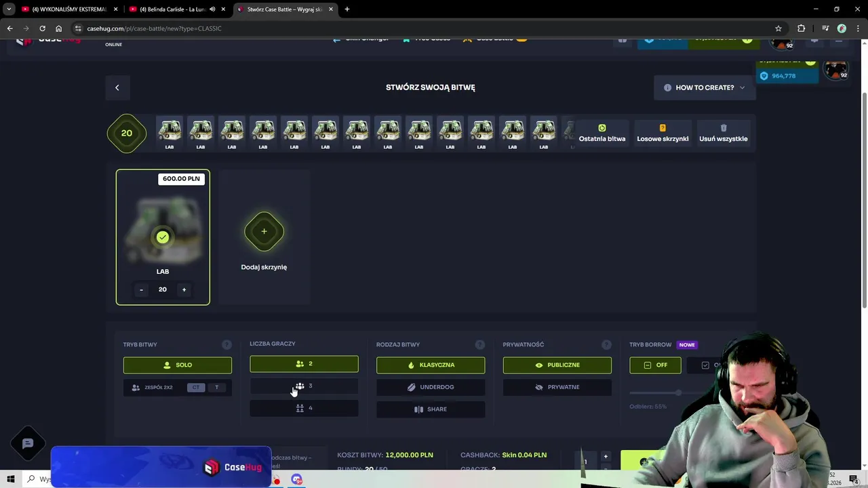Select the LAB case card priced 600.00 PLN

[x=163, y=237]
